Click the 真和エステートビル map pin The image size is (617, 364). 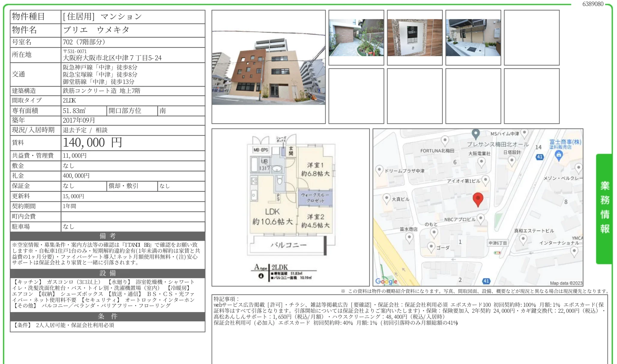(523, 239)
